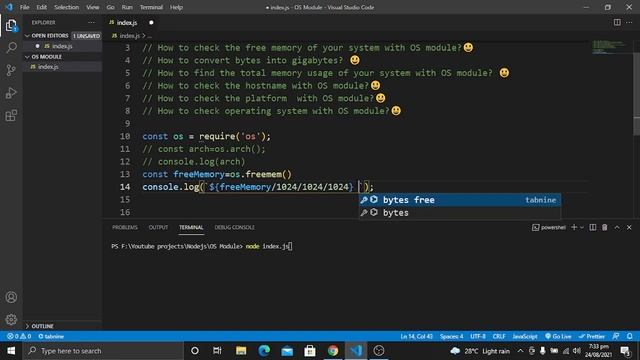The height and width of the screenshot is (360, 640).
Task: Maximize the panel with up chevron
Action: (x=617, y=227)
